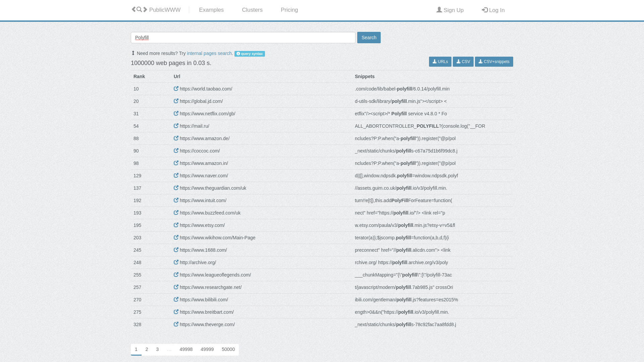The height and width of the screenshot is (362, 644).
Task: Click the Rank column header
Action: click(139, 76)
